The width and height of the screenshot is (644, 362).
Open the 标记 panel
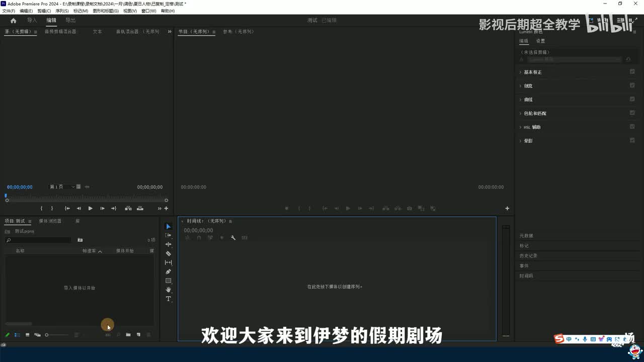pyautogui.click(x=524, y=246)
